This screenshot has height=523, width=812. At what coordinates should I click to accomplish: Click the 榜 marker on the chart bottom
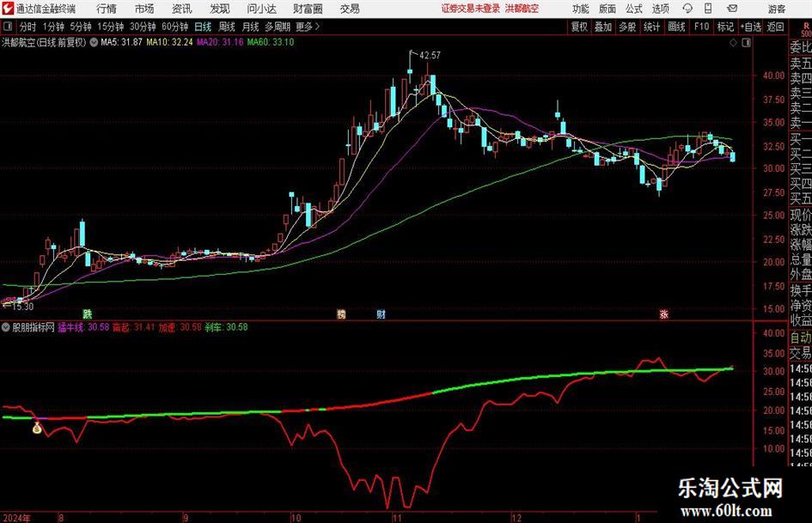coord(341,313)
